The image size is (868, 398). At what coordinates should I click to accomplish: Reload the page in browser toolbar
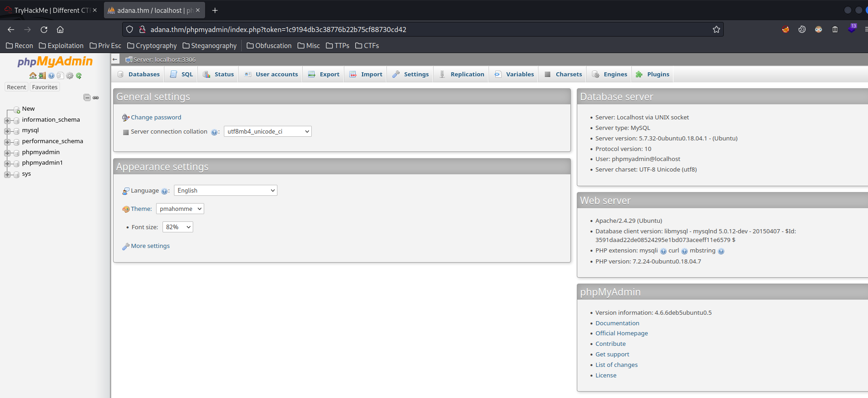tap(44, 29)
